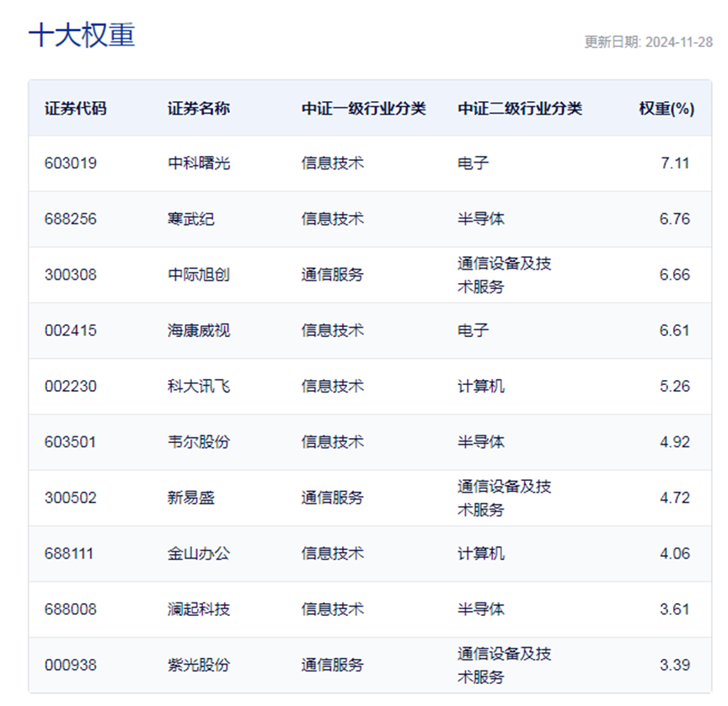Click the weight value 5.26
This screenshot has height=706, width=728.
click(675, 386)
